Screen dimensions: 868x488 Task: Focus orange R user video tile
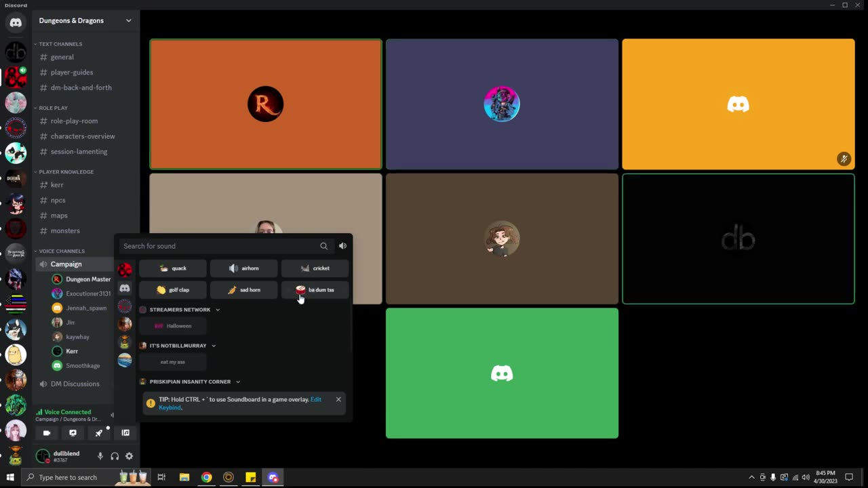point(266,104)
